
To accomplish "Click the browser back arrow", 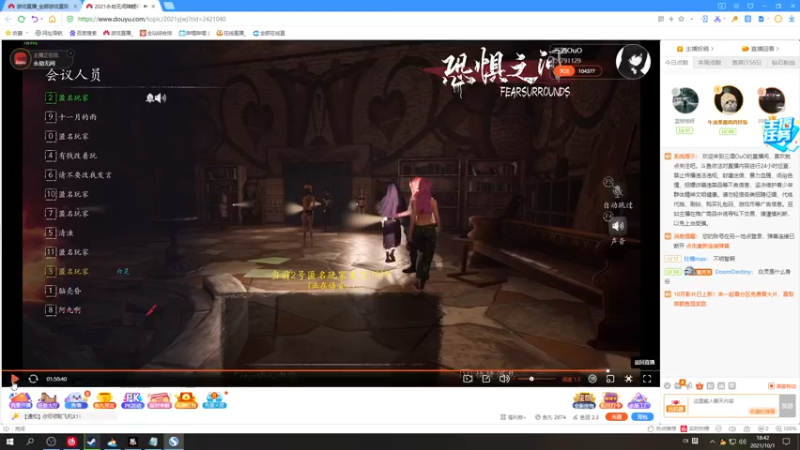I will point(8,19).
